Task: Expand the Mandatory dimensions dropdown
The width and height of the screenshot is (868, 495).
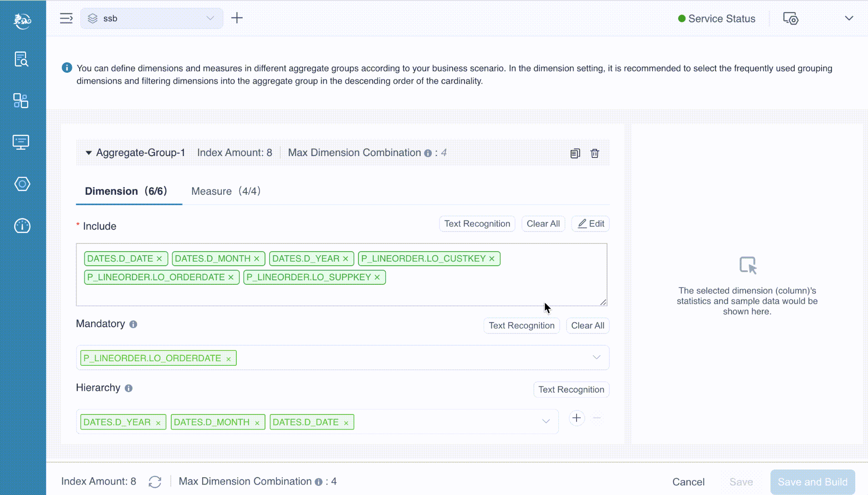Action: coord(596,358)
